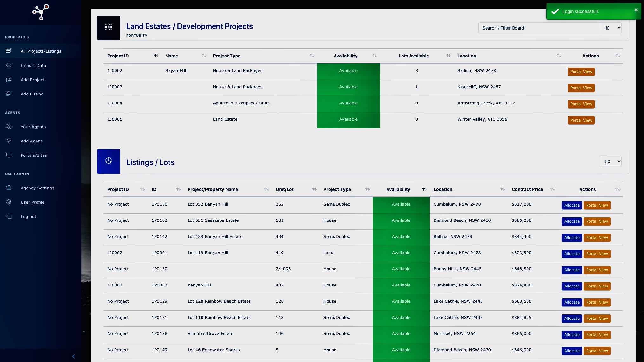Toggle sort on listings Unit/Lot column
Screen dimensions: 644x362
(314, 189)
